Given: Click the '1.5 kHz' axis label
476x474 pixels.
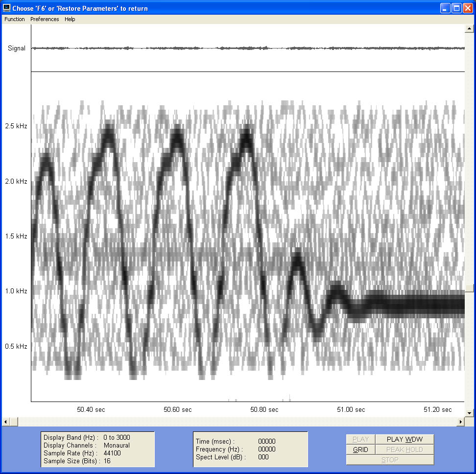Looking at the screenshot, I should [x=16, y=236].
